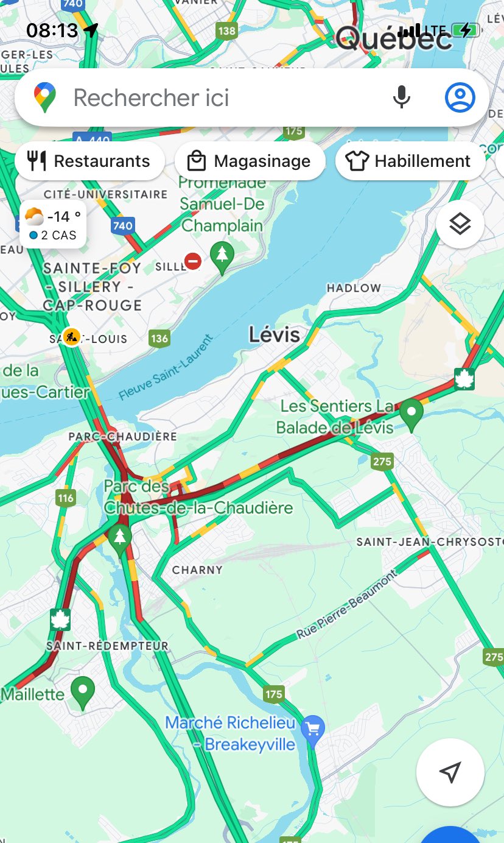The height and width of the screenshot is (843, 504).
Task: Select the Marché Richelieu shopping cart pin
Action: pos(313,730)
